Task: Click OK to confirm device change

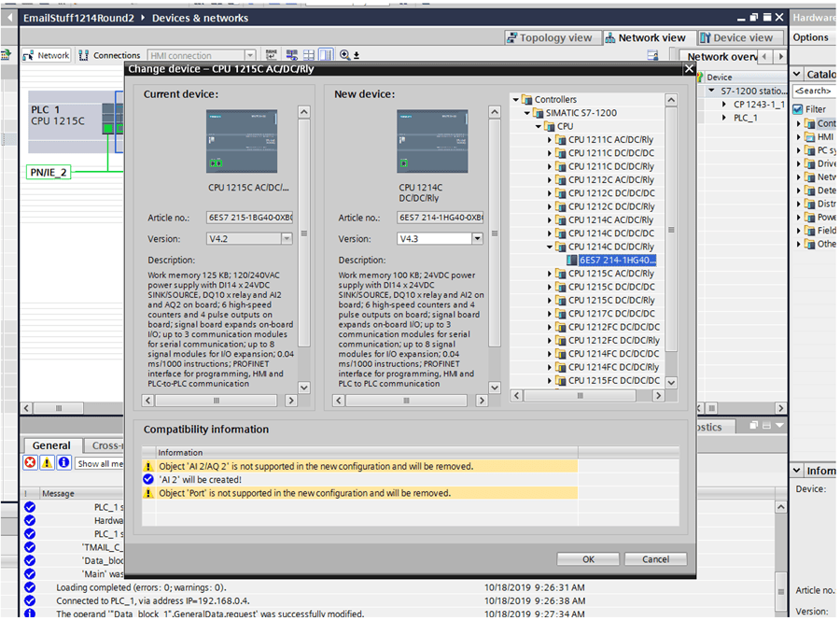Action: pyautogui.click(x=588, y=559)
